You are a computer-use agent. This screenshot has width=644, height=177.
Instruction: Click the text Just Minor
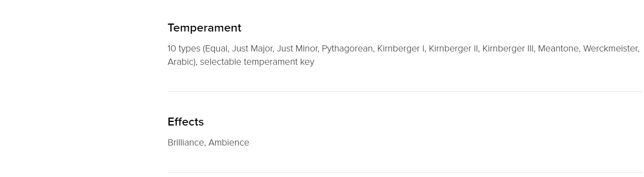click(297, 49)
